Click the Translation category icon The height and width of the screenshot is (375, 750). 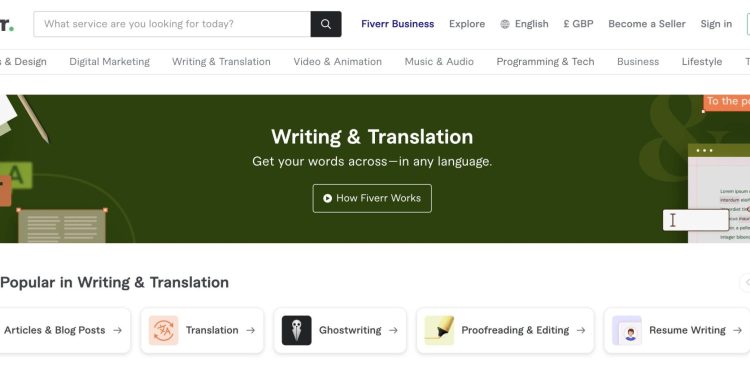coord(164,330)
